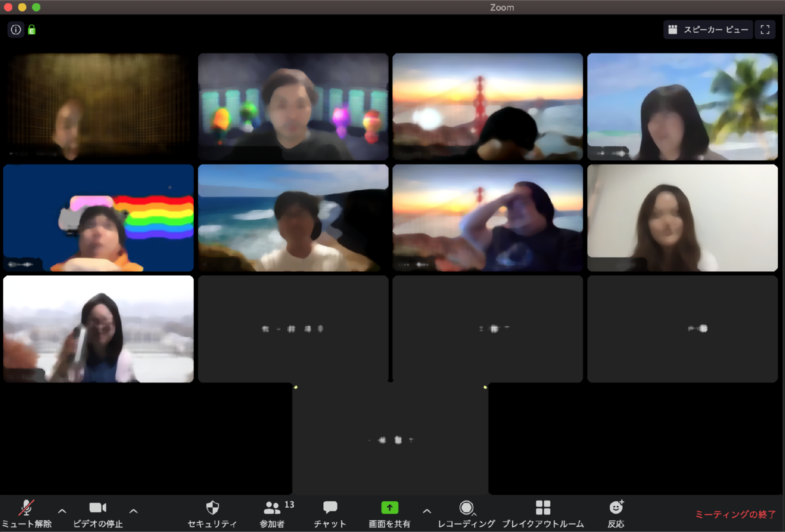The width and height of the screenshot is (785, 532).
Task: Switch layout using スピーカービュー button
Action: coord(708,29)
